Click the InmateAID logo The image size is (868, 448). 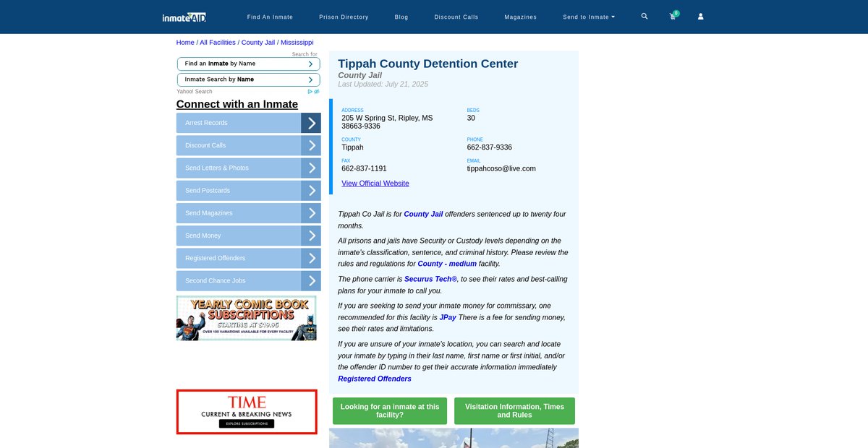click(x=184, y=16)
